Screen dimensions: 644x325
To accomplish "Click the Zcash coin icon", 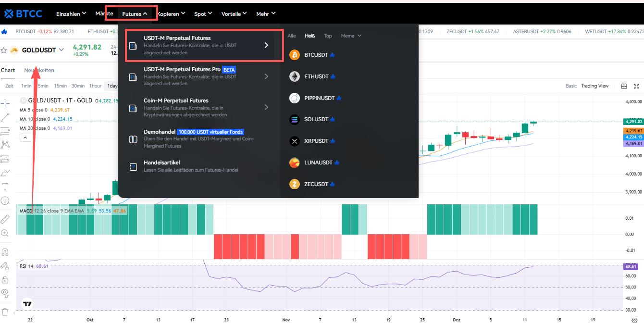I will 295,184.
